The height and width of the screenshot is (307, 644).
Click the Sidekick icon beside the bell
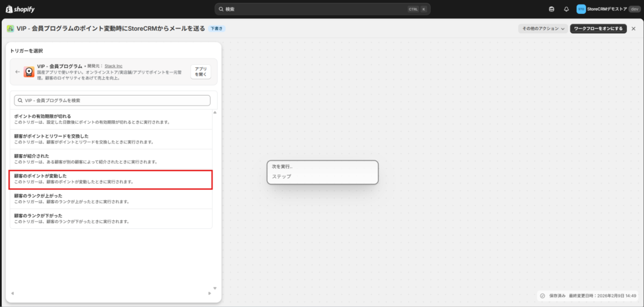tap(552, 9)
